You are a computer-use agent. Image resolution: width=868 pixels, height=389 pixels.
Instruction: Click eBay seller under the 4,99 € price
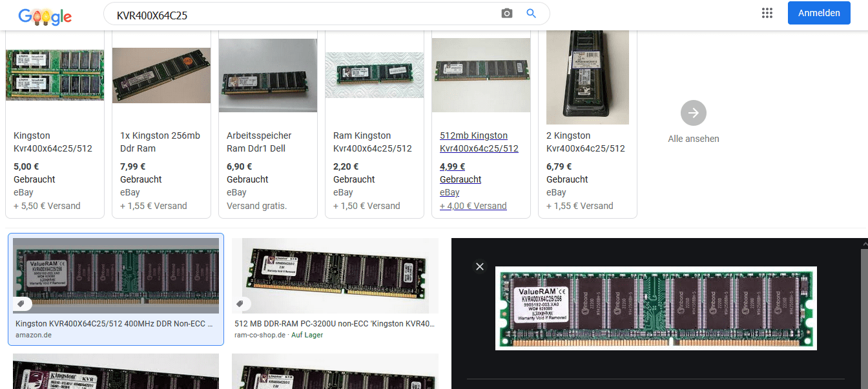tap(449, 192)
